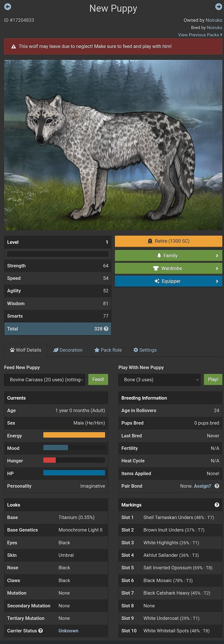Viewport: 224px width, 644px height.
Task: Click the Unknown carrier status link
Action: click(68, 631)
